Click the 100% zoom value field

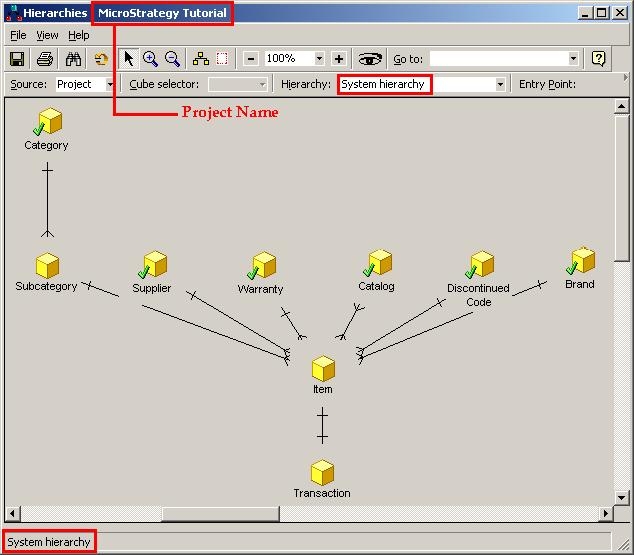coord(290,59)
